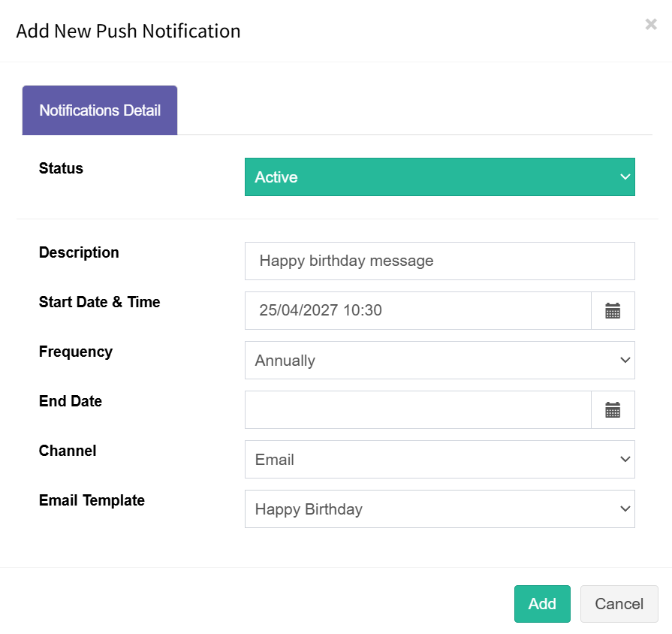Click the Frequency field label

(x=76, y=352)
